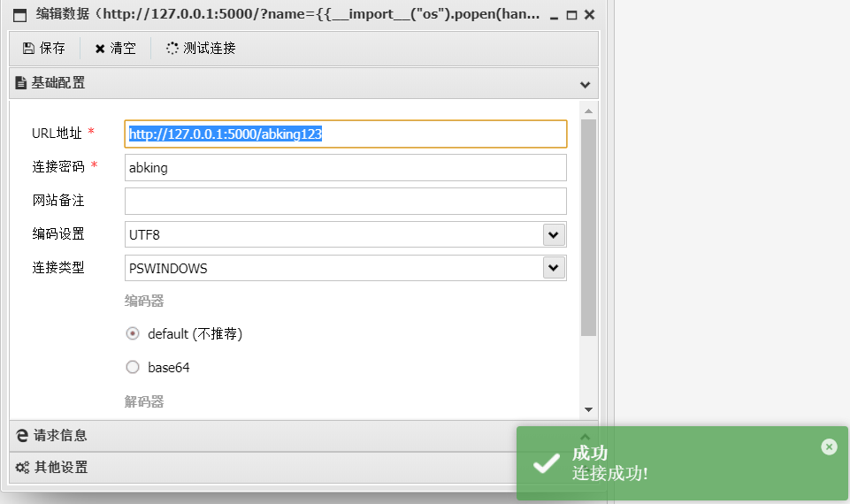Click the window icon in the title bar
The width and height of the screenshot is (850, 504).
coord(19,15)
